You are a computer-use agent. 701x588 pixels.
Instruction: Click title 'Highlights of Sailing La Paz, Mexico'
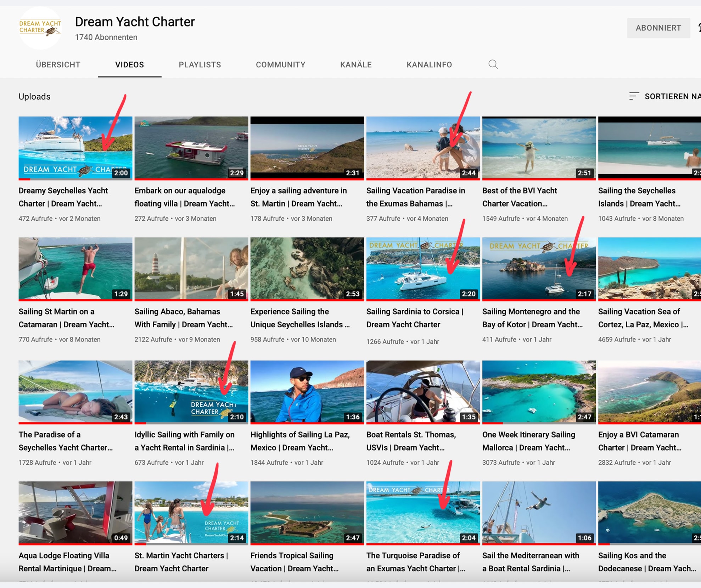tap(300, 441)
